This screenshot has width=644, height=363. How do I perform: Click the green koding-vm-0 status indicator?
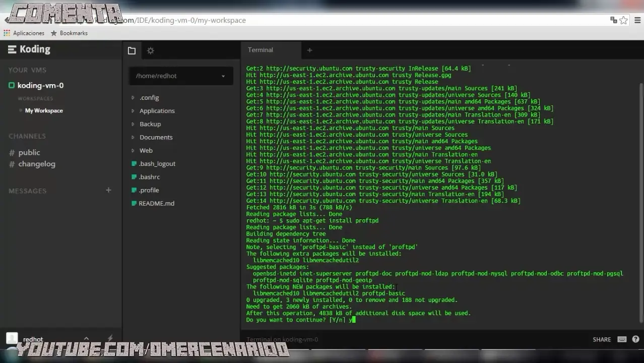(x=12, y=85)
